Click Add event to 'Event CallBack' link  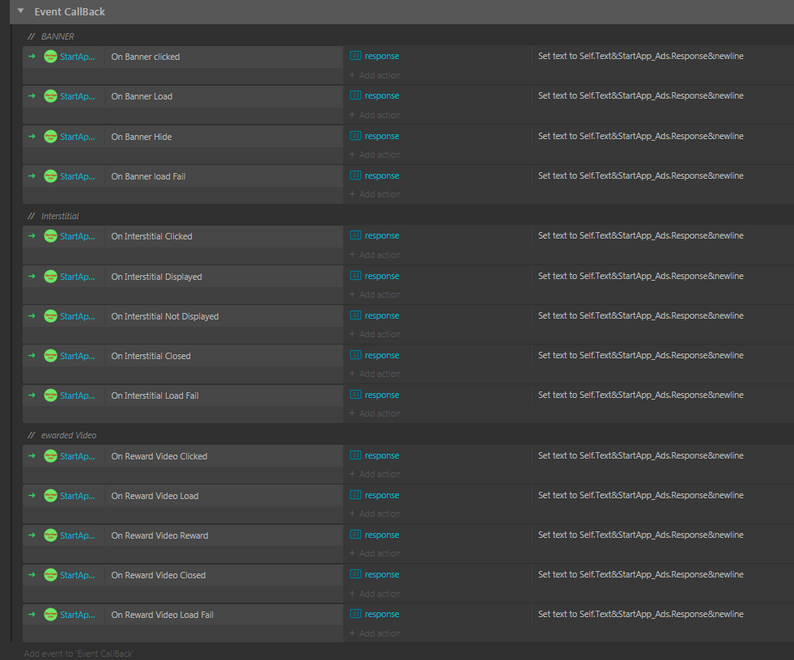coord(78,653)
